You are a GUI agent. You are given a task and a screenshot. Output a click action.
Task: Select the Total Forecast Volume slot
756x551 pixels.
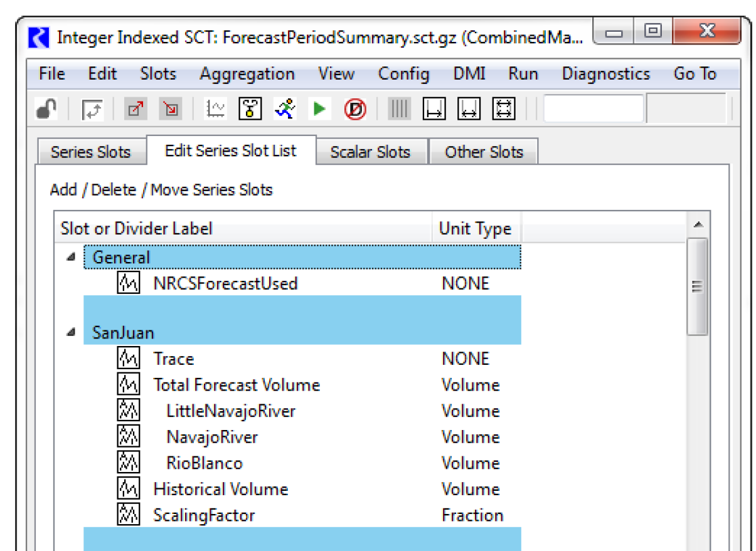click(x=237, y=385)
